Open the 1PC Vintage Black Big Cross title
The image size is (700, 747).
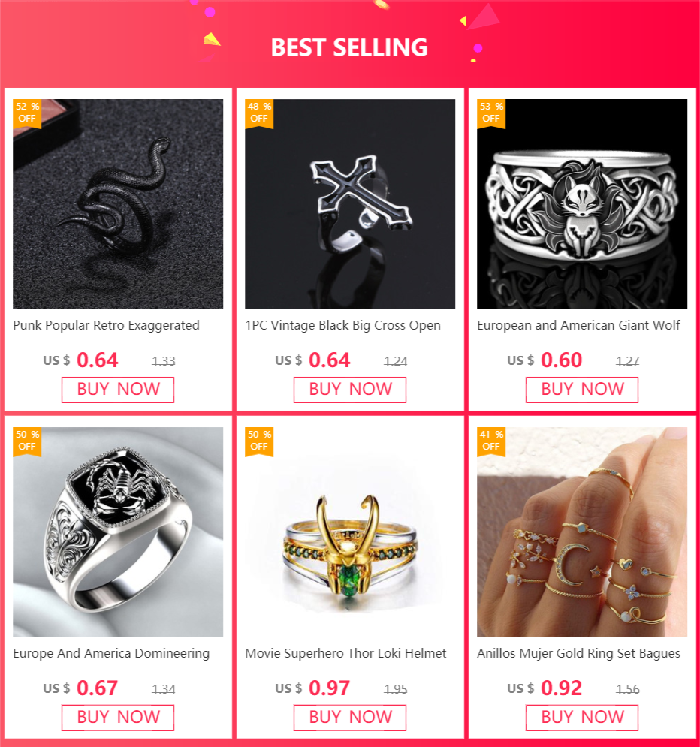(x=342, y=325)
